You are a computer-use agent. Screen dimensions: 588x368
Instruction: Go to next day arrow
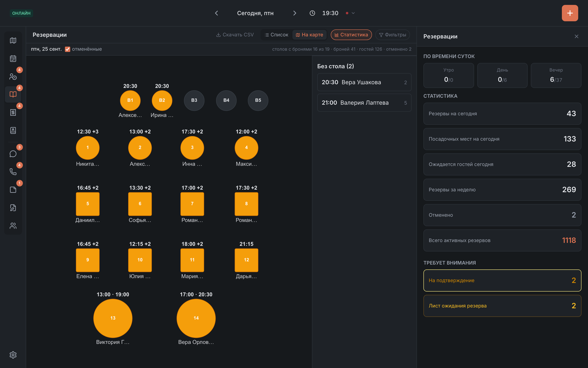pyautogui.click(x=294, y=13)
